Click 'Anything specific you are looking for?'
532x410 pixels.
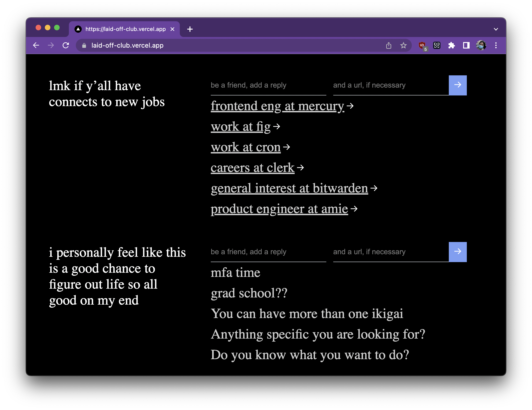point(318,334)
